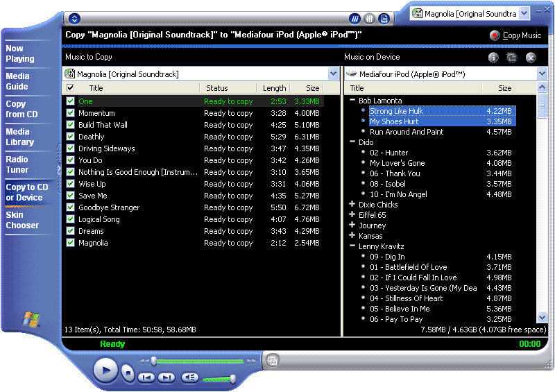Open the Media Guide tab
555x392 pixels.
click(17, 81)
